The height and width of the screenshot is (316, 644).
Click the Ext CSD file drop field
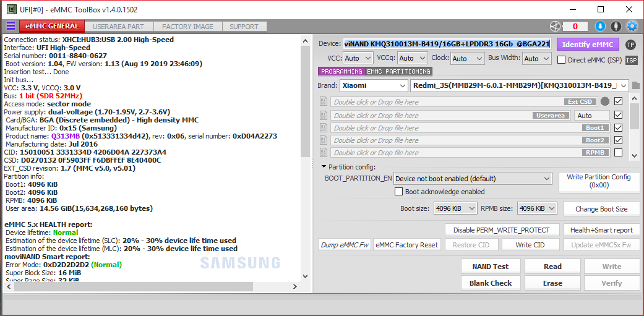click(464, 101)
